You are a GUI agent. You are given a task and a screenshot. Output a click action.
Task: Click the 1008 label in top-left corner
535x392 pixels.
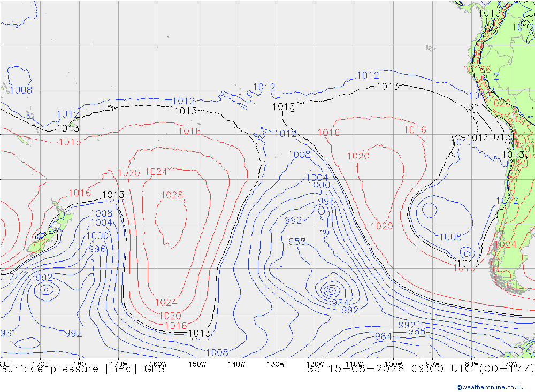[21, 90]
